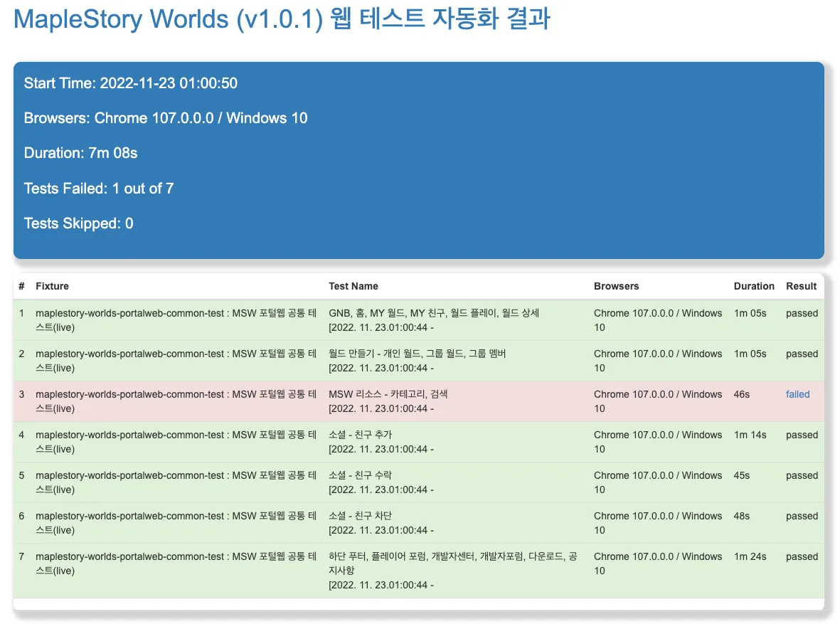The width and height of the screenshot is (840, 624).
Task: Click the Test Name column header
Action: (353, 286)
